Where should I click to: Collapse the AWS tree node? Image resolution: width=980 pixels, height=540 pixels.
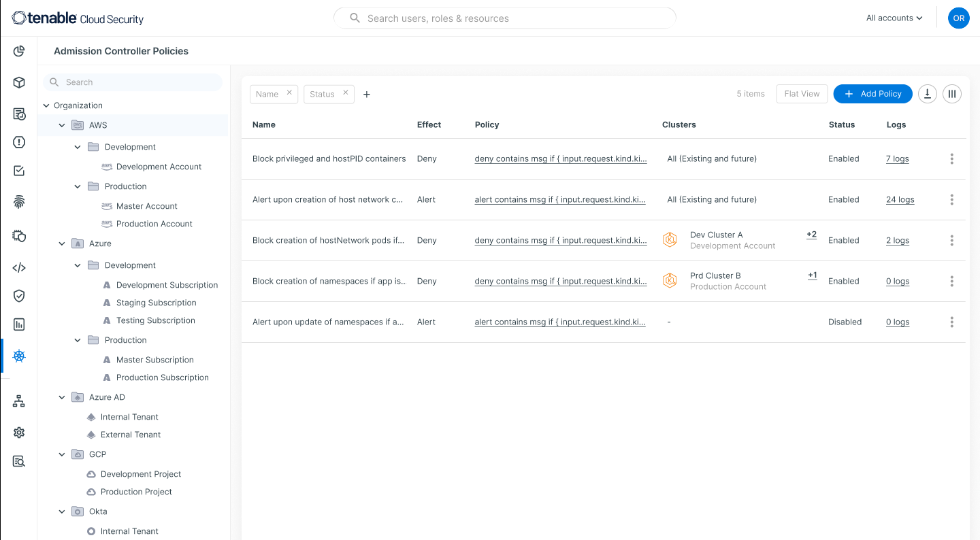(61, 125)
